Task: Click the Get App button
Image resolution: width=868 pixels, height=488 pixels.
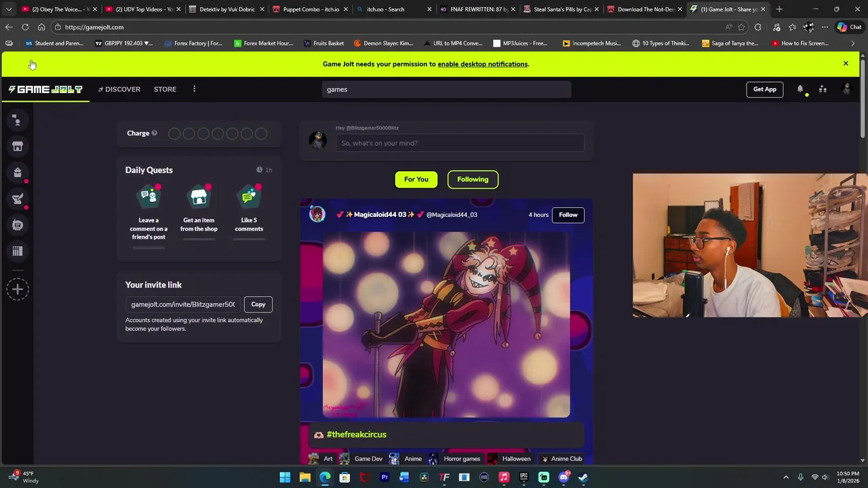Action: [764, 89]
